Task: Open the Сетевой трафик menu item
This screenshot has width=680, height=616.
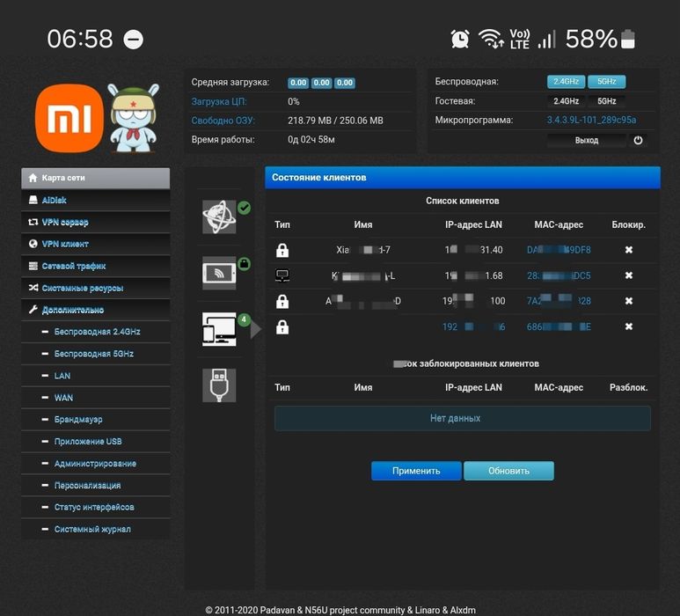Action: [x=95, y=266]
